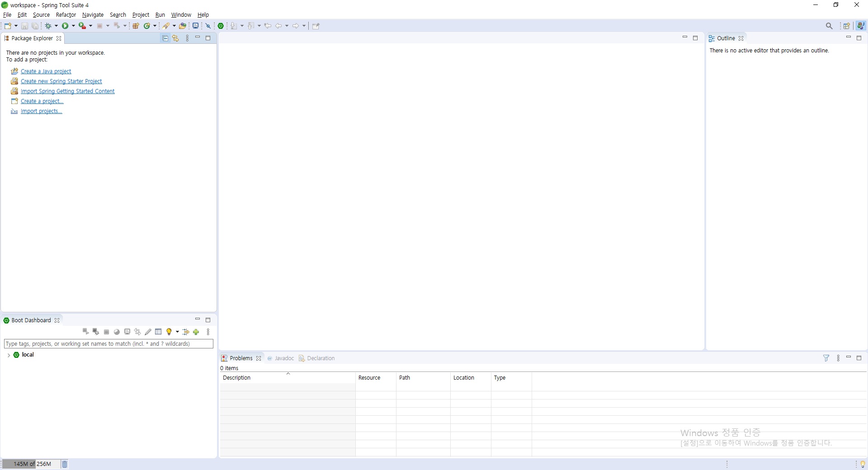Toggle Link with Editor in Package Explorer

pyautogui.click(x=175, y=38)
